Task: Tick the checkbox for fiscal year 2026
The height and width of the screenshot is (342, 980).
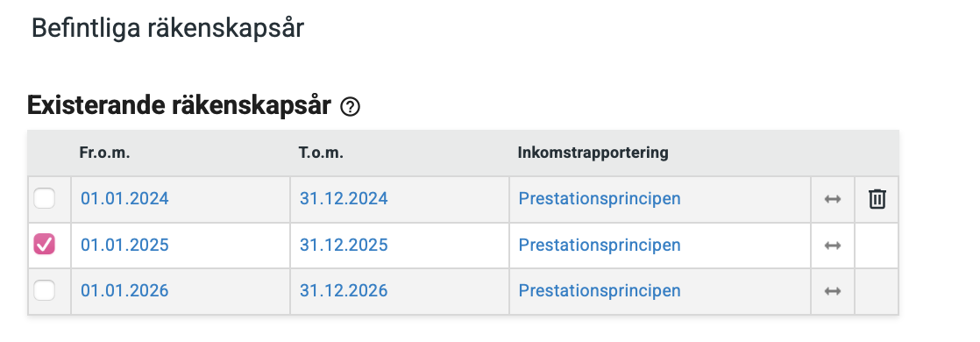Action: point(44,291)
